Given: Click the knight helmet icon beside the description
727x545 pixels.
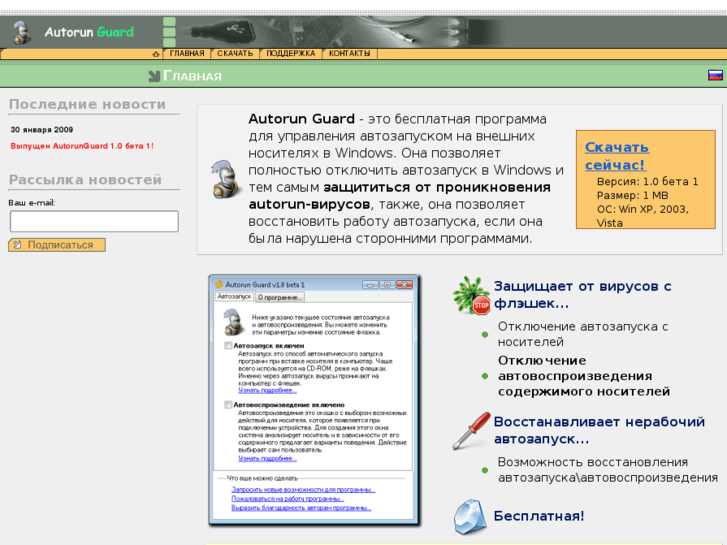Looking at the screenshot, I should coord(224,179).
